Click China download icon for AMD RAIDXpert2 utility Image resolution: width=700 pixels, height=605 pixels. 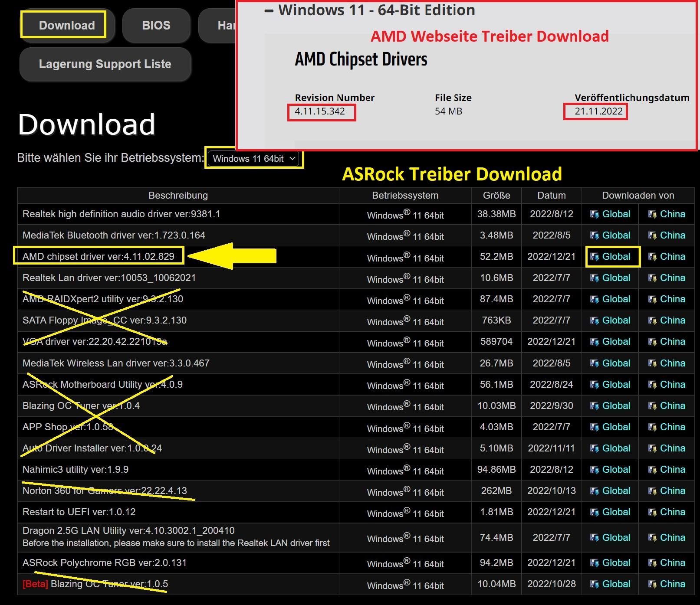tap(652, 299)
